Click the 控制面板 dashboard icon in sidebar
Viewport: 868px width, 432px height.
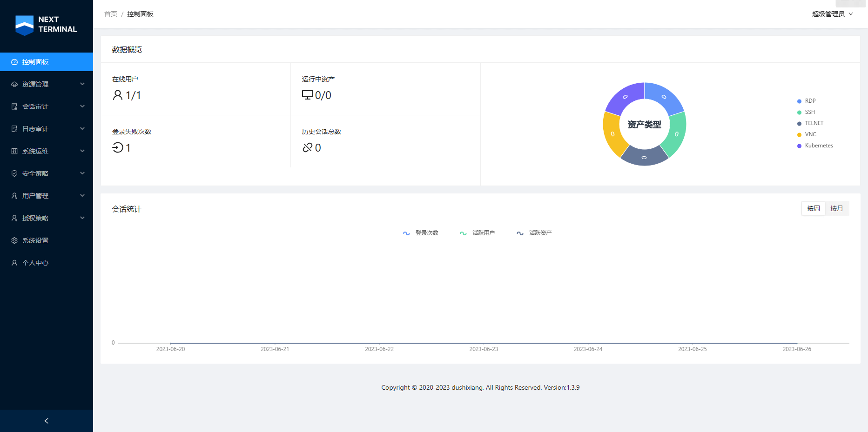tap(14, 62)
